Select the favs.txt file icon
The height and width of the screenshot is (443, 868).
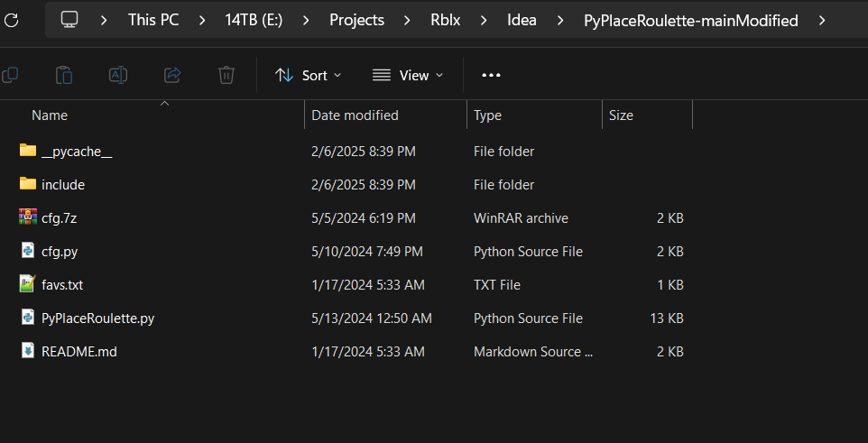(x=28, y=283)
